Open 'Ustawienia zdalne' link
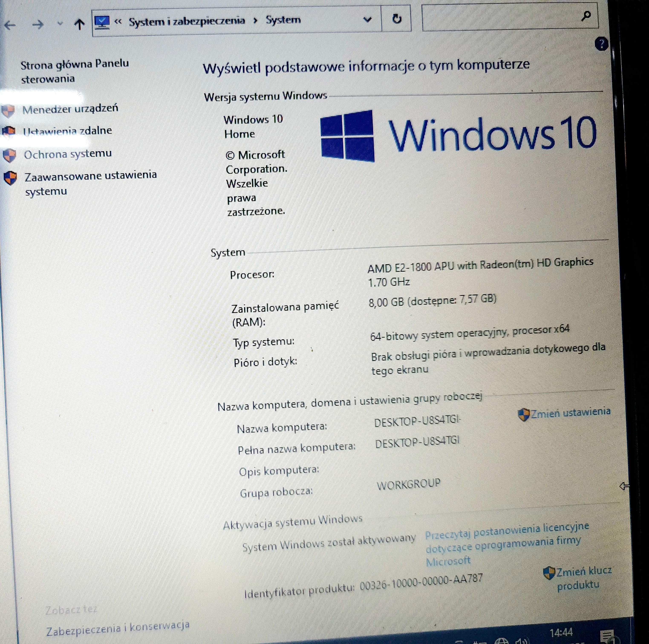The height and width of the screenshot is (644, 649). [x=67, y=131]
